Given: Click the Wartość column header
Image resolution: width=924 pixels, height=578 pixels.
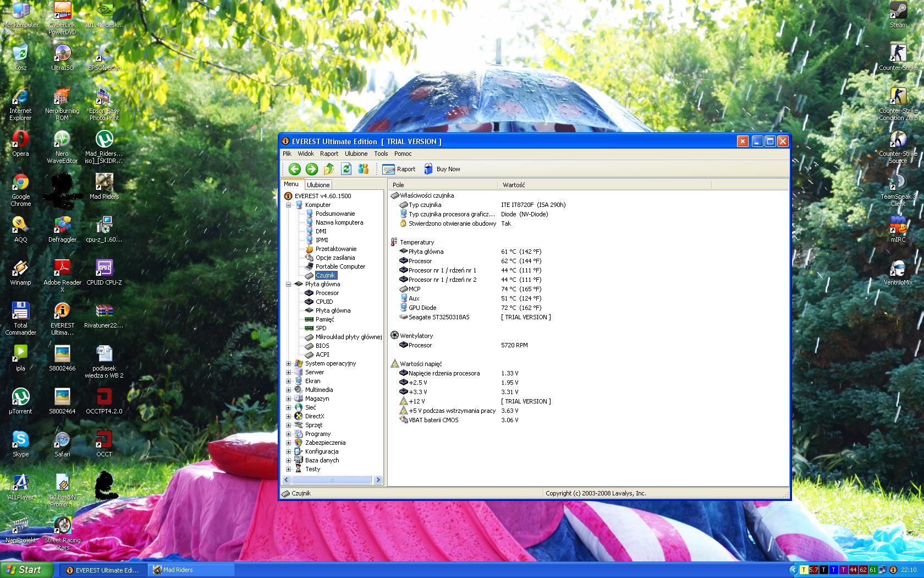Looking at the screenshot, I should tap(604, 185).
